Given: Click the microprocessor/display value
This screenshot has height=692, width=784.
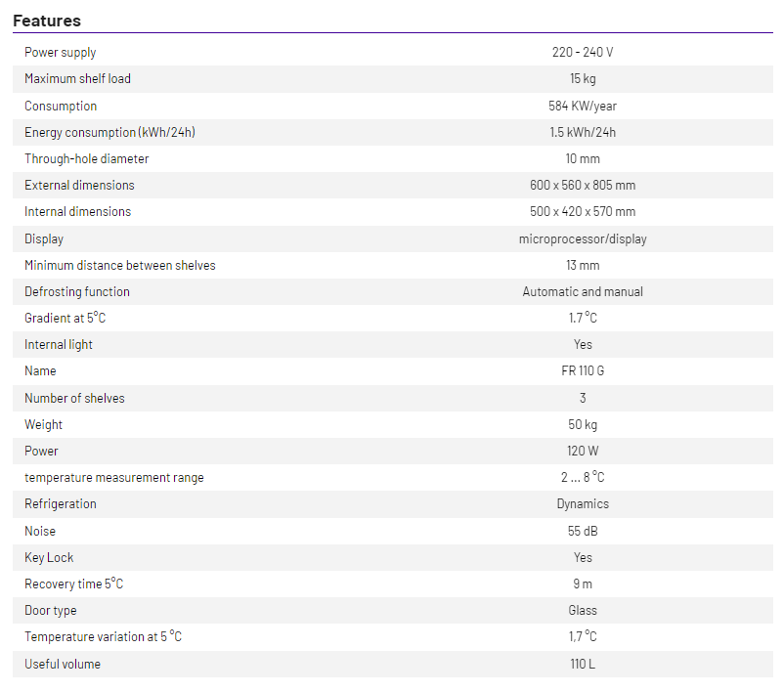Looking at the screenshot, I should (583, 238).
